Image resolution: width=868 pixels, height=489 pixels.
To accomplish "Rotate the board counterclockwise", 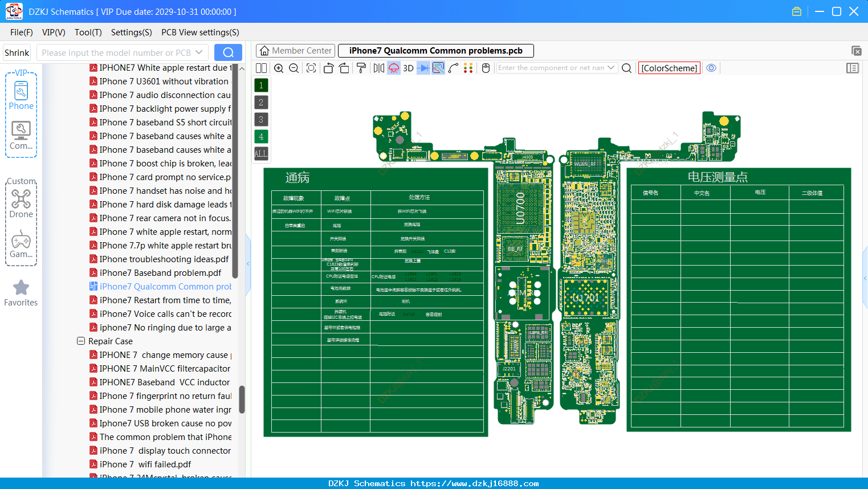I will click(328, 68).
